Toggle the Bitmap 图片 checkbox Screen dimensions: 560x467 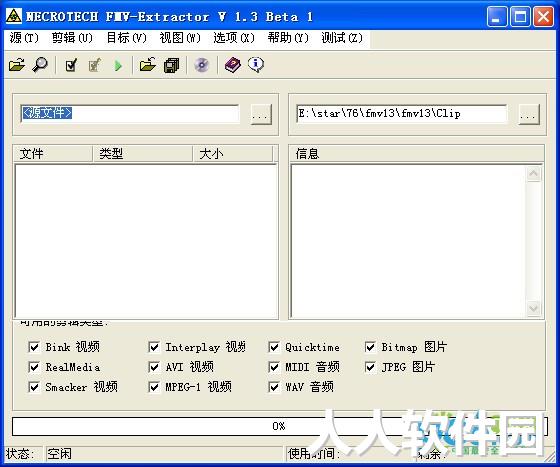tap(370, 347)
